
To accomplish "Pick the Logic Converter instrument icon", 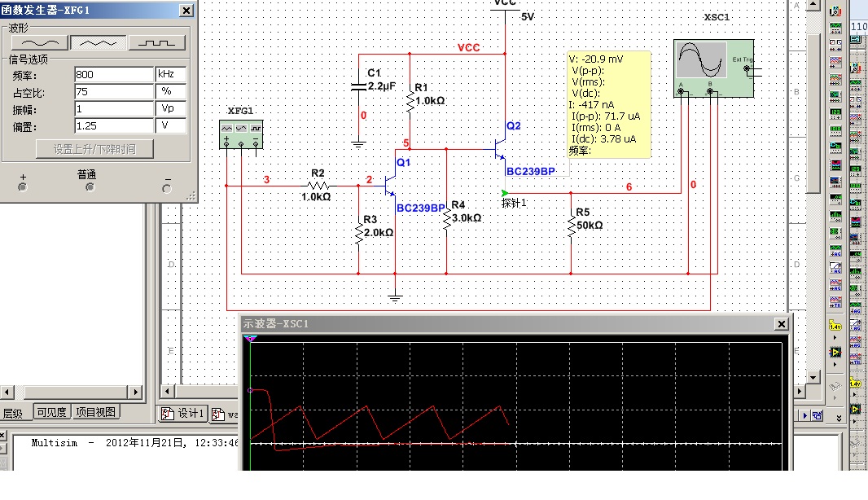I will click(x=835, y=164).
